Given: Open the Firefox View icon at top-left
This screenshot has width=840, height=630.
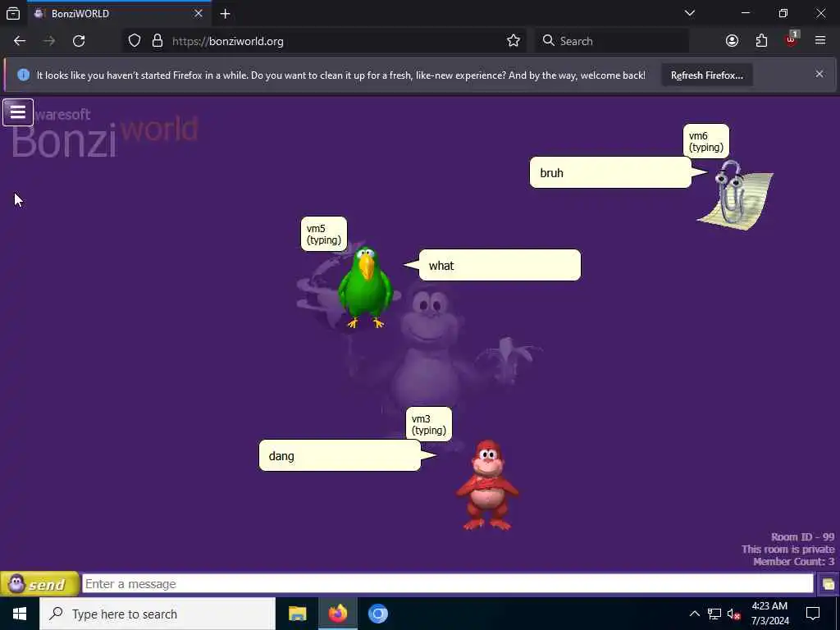Looking at the screenshot, I should coord(13,13).
